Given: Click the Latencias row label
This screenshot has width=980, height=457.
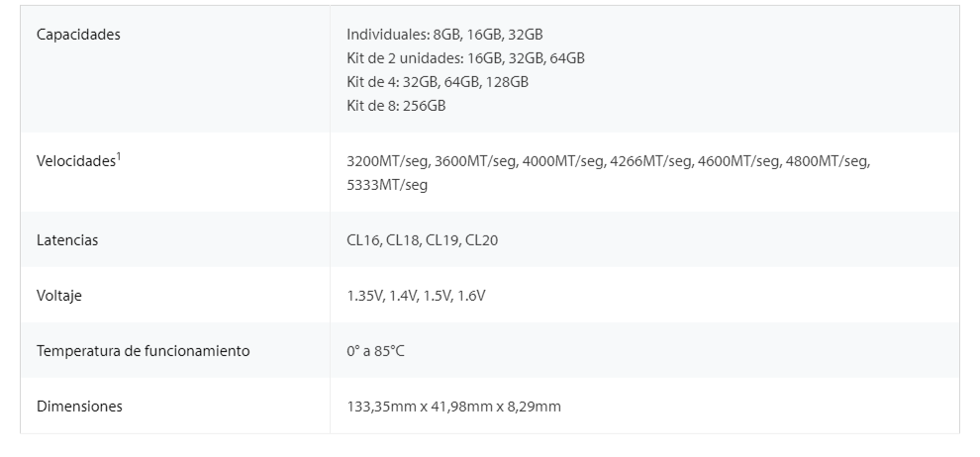Looking at the screenshot, I should [x=67, y=240].
